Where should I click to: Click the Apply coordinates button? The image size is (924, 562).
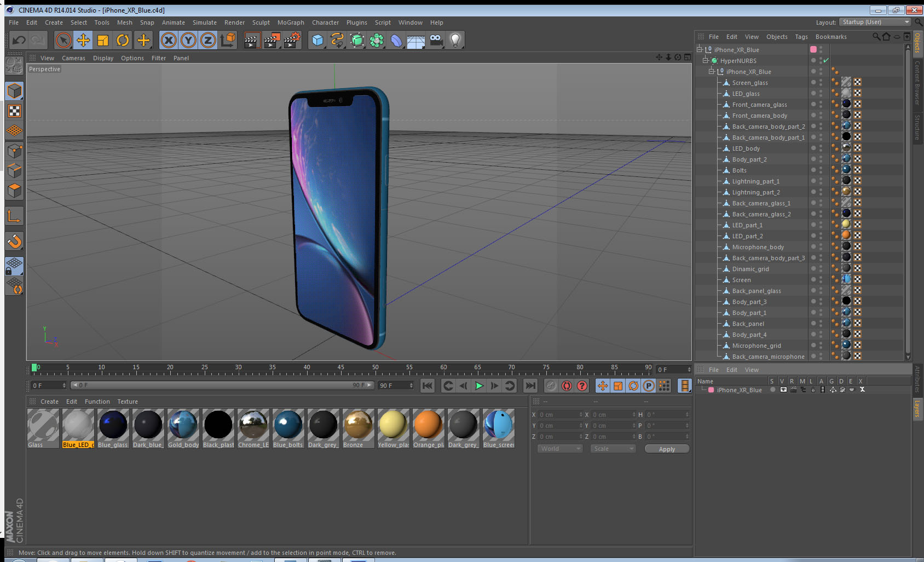pyautogui.click(x=667, y=449)
